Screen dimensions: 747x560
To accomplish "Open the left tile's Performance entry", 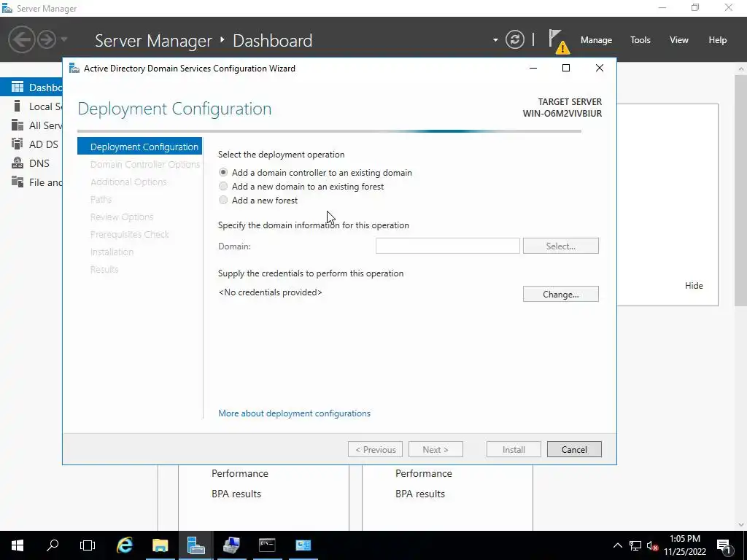I will click(239, 473).
